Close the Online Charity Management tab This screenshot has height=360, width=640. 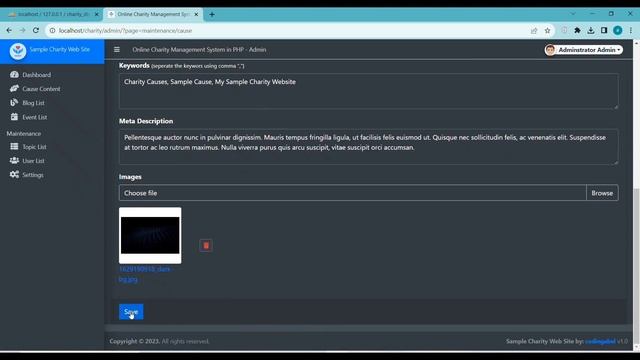[x=196, y=14]
